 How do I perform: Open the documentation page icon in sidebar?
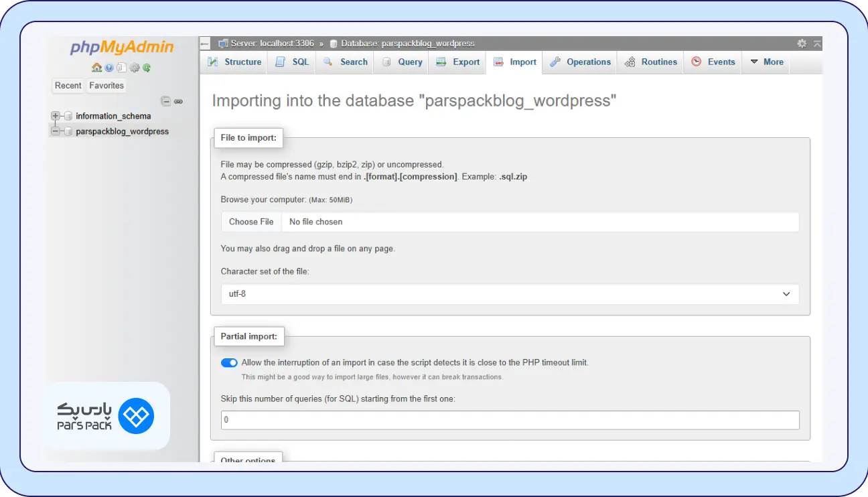pyautogui.click(x=121, y=68)
